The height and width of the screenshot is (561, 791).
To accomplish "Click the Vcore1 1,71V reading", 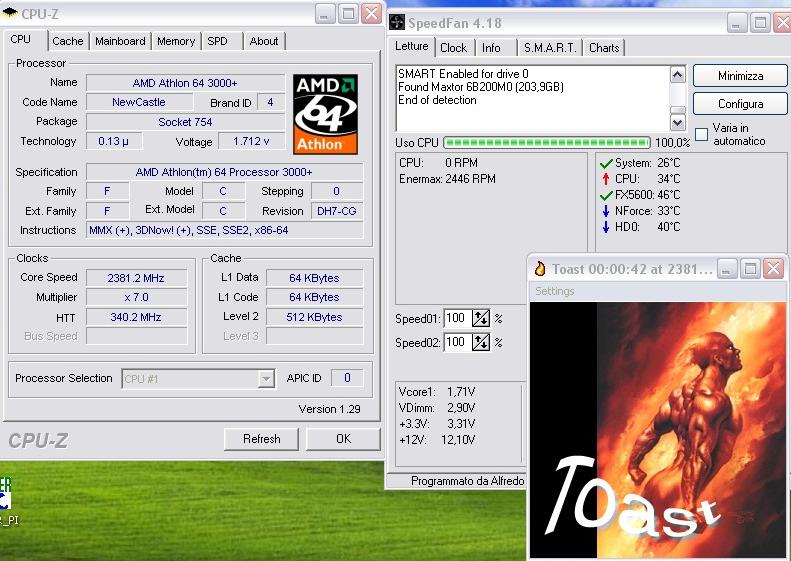I will click(x=437, y=391).
